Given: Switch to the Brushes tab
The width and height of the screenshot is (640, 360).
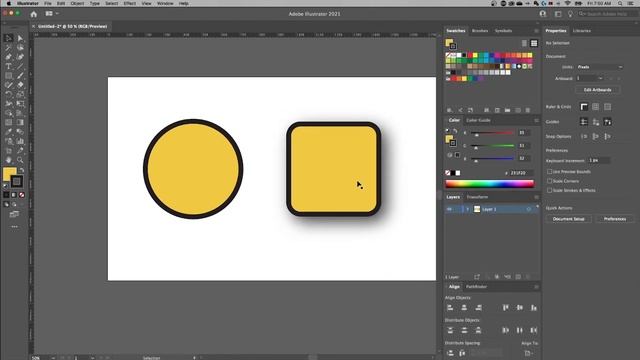Looking at the screenshot, I should click(480, 31).
